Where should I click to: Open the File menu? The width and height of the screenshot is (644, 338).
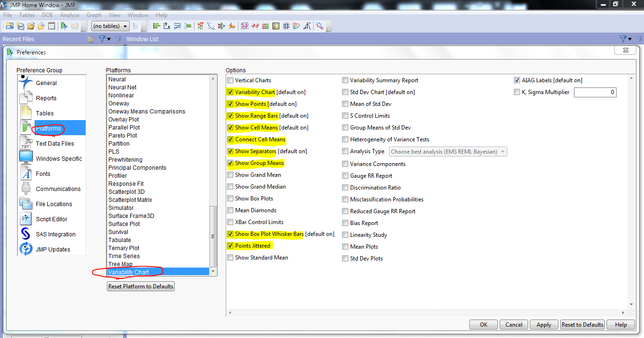(8, 15)
